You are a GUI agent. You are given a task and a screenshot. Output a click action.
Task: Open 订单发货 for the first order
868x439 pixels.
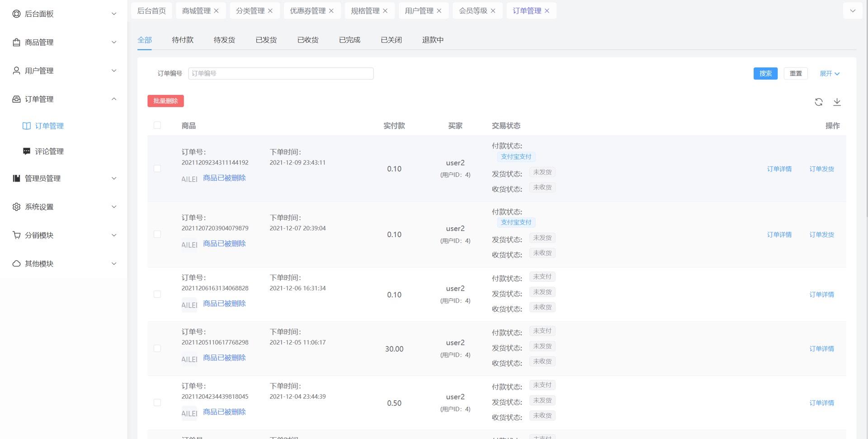[821, 169]
